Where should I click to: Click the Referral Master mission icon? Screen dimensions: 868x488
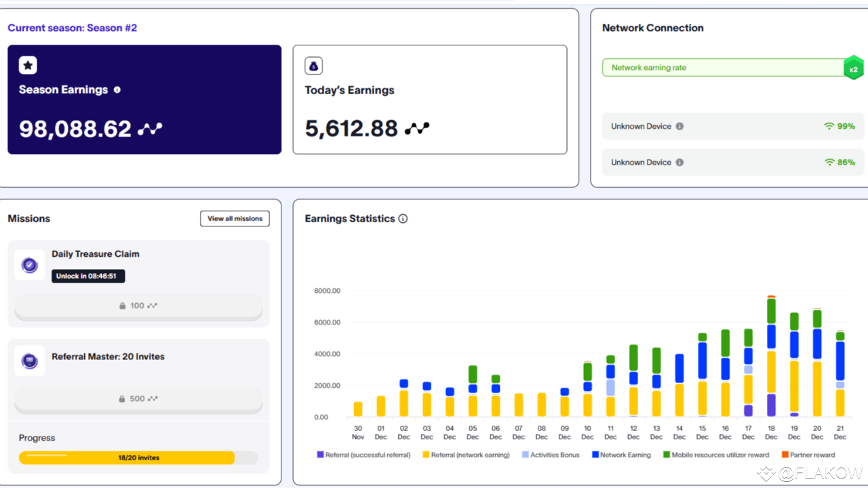pos(30,361)
